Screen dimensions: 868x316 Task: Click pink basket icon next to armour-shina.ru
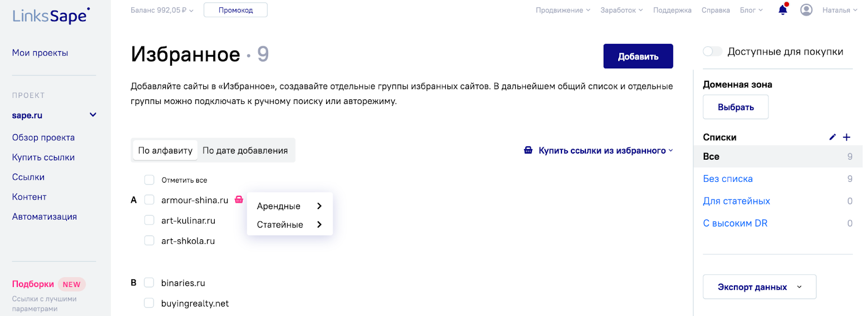[x=239, y=199]
